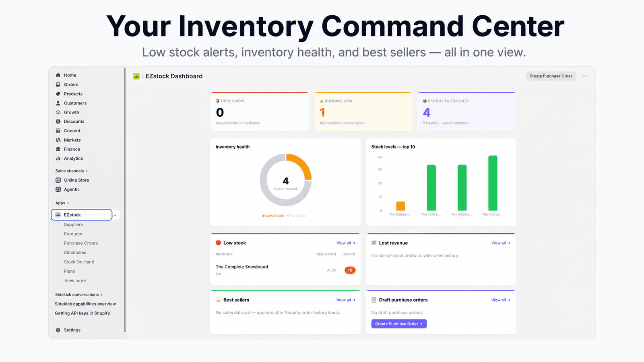The width and height of the screenshot is (644, 362).
Task: Click the purple Create Purchase Order button
Action: coord(399,324)
